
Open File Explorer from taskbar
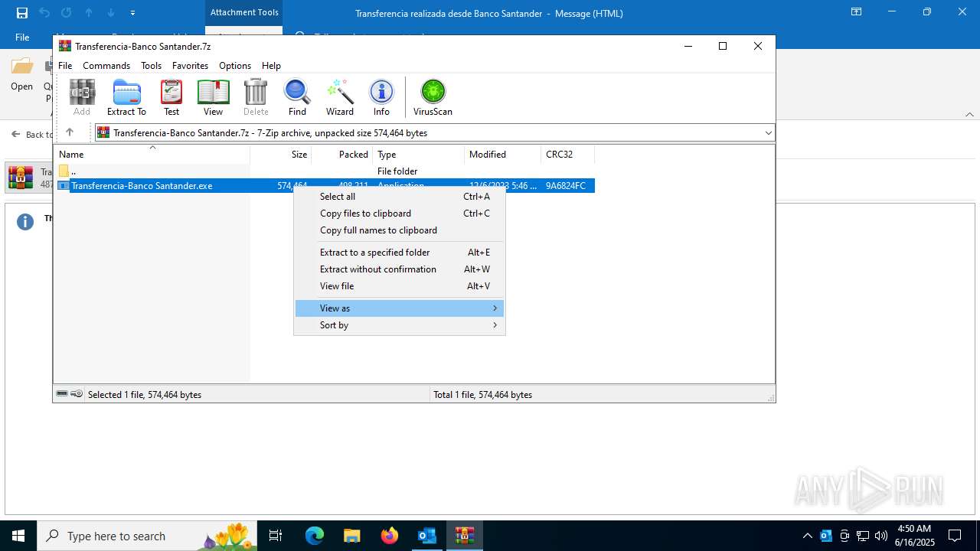[351, 536]
